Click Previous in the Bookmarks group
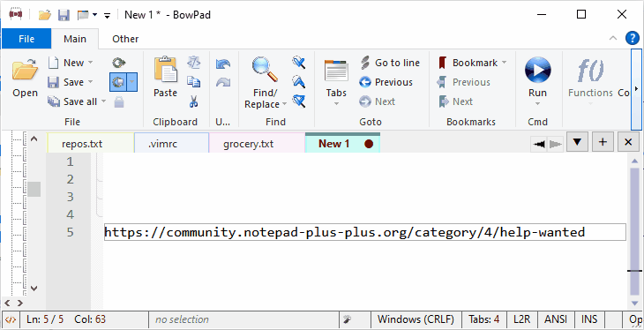This screenshot has height=330, width=644. (x=464, y=82)
